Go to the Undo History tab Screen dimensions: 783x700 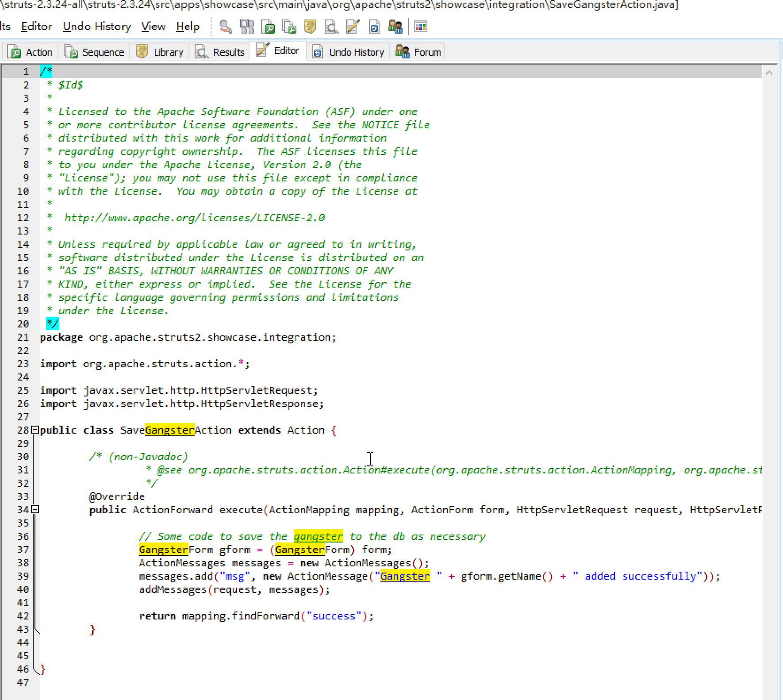coord(349,52)
